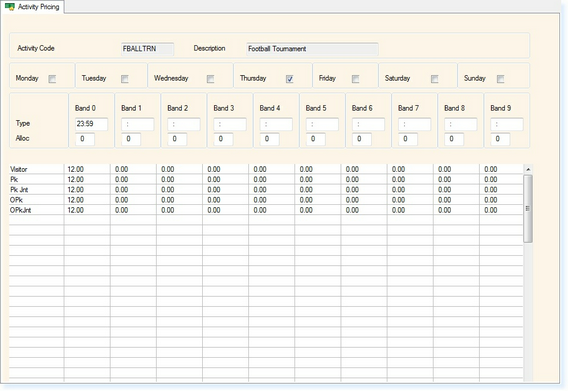The image size is (568, 391).
Task: Click the Band 4 time field
Action: 276,124
